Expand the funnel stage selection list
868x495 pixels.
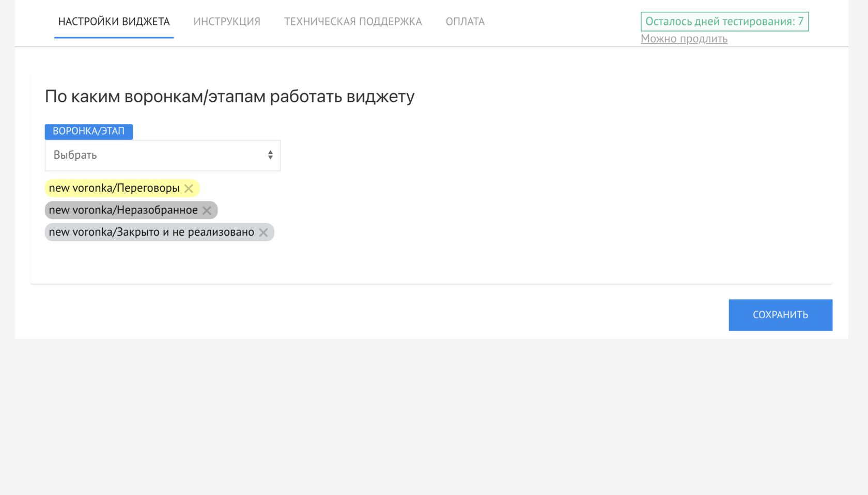(155, 155)
